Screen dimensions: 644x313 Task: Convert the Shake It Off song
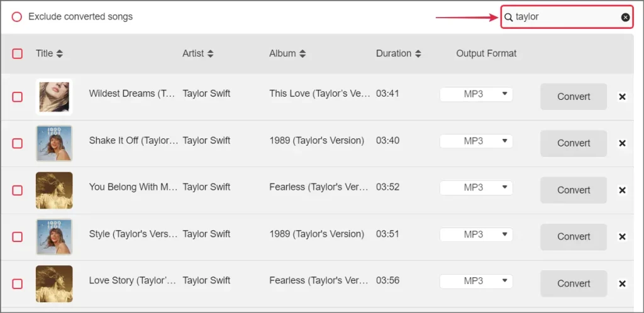(573, 143)
